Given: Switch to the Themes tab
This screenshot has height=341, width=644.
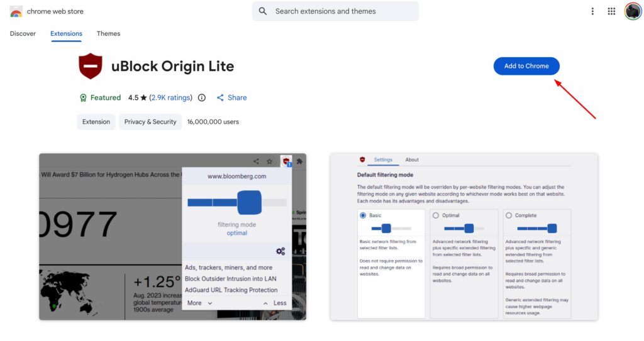Looking at the screenshot, I should (108, 34).
